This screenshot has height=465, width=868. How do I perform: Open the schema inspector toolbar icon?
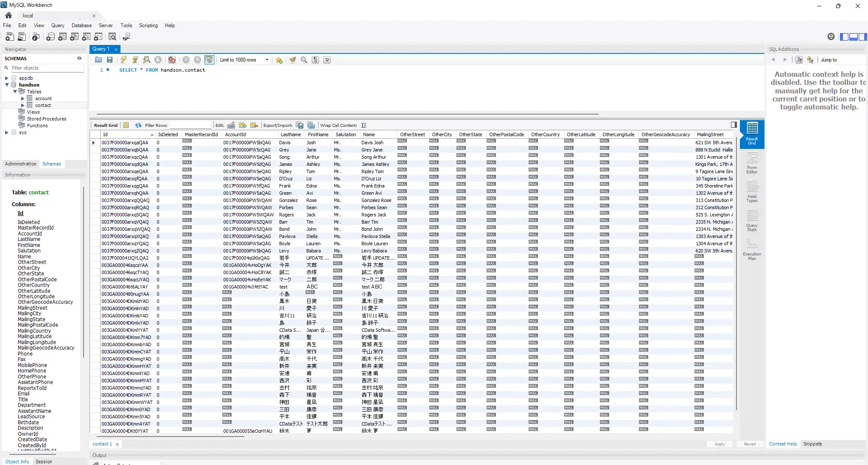click(x=36, y=37)
